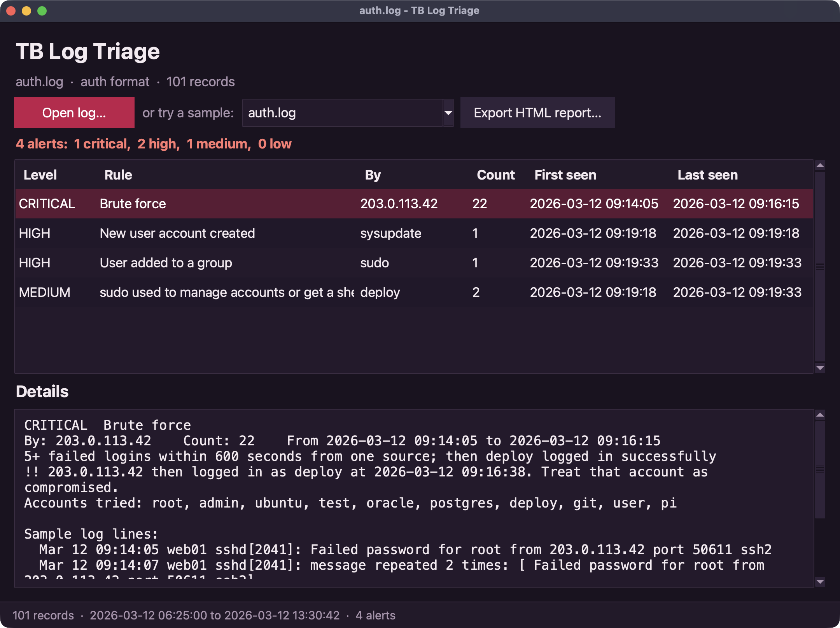The width and height of the screenshot is (840, 628).
Task: Close the window with the red button
Action: [x=11, y=11]
